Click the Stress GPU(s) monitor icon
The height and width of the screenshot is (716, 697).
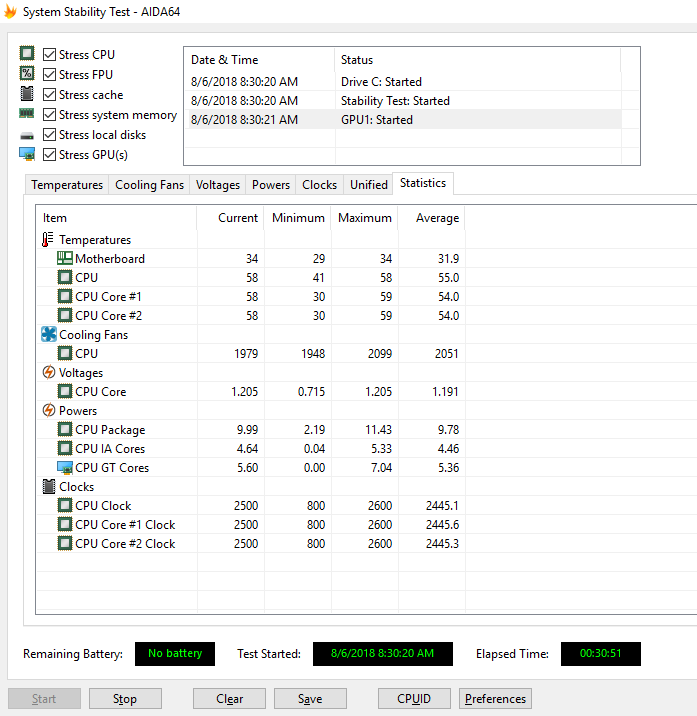pos(27,154)
